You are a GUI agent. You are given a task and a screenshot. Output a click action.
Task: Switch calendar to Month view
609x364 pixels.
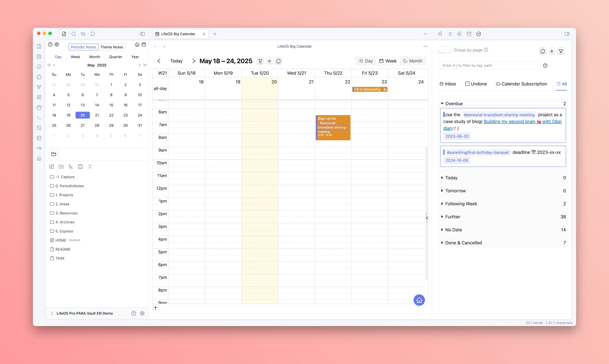pyautogui.click(x=412, y=61)
